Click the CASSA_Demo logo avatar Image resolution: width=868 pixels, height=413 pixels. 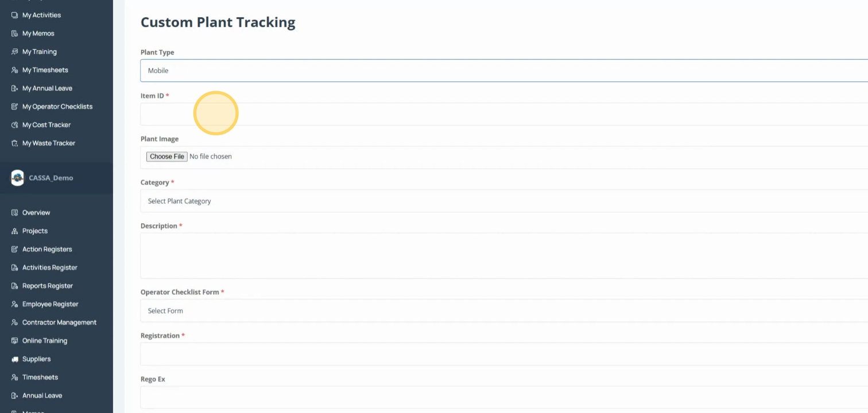point(18,178)
